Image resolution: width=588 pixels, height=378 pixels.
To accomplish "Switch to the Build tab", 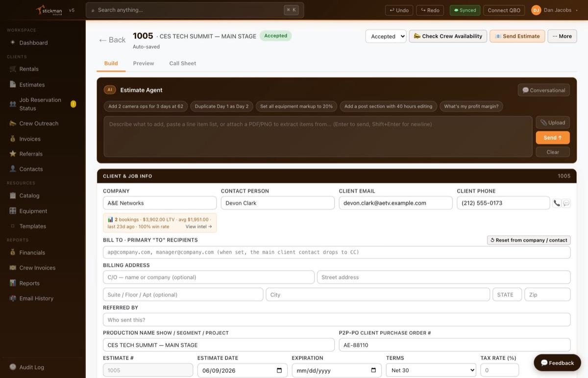I will coord(111,63).
